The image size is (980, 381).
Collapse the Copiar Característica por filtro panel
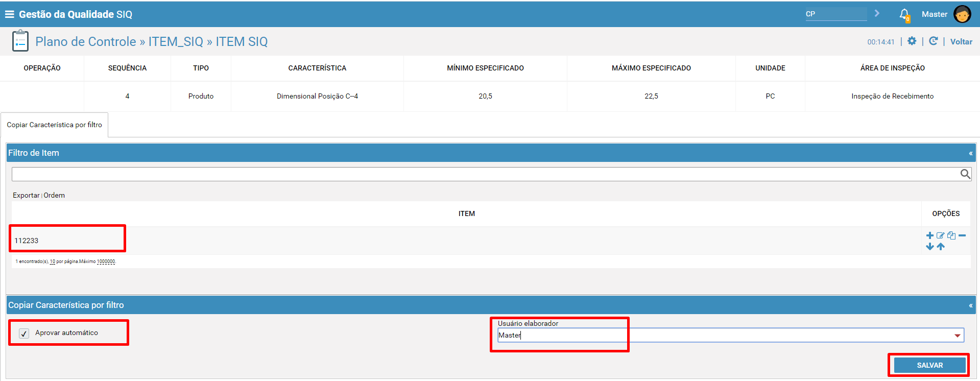[x=970, y=305]
